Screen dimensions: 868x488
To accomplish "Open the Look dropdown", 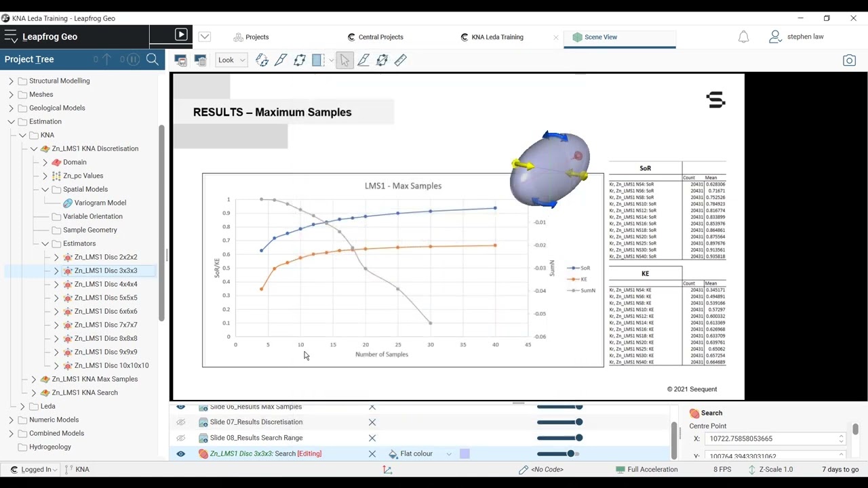I will point(231,60).
